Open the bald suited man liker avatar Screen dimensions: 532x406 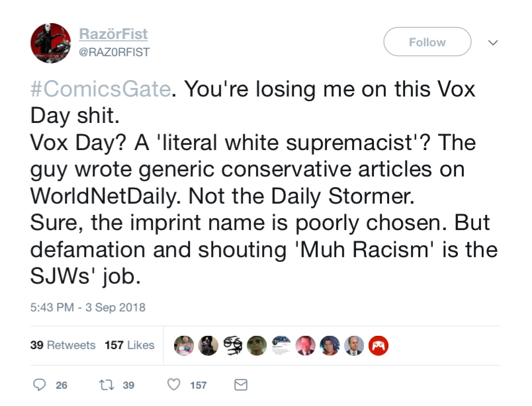pos(354,346)
